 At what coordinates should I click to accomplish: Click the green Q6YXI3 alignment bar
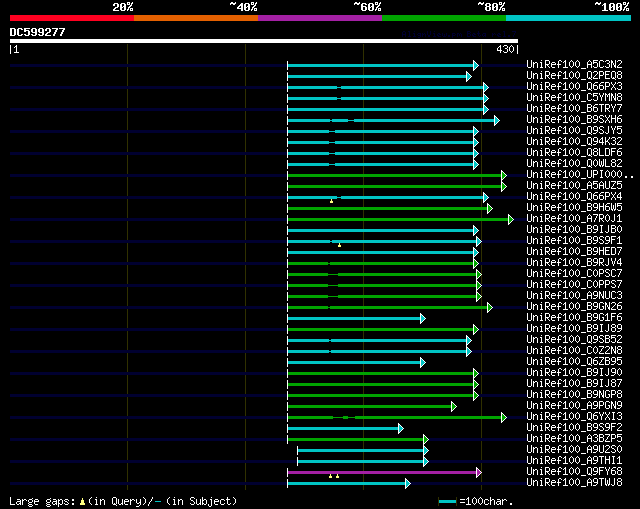[395, 418]
